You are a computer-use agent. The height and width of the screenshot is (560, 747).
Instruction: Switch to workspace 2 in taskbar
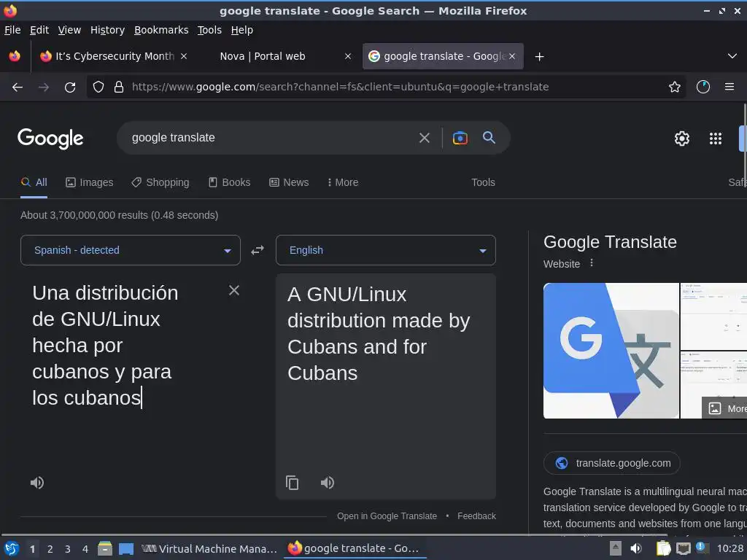click(x=50, y=549)
